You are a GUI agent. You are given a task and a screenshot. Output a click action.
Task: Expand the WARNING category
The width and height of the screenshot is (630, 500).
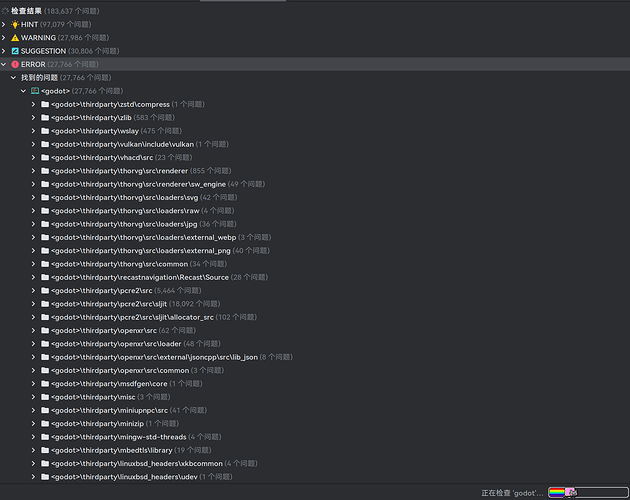click(x=4, y=38)
